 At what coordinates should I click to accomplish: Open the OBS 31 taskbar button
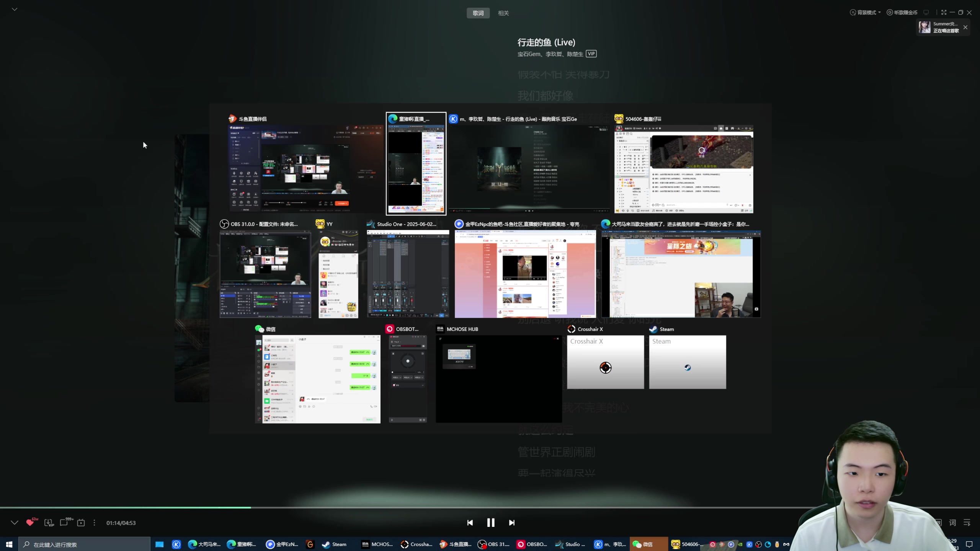[x=494, y=544]
